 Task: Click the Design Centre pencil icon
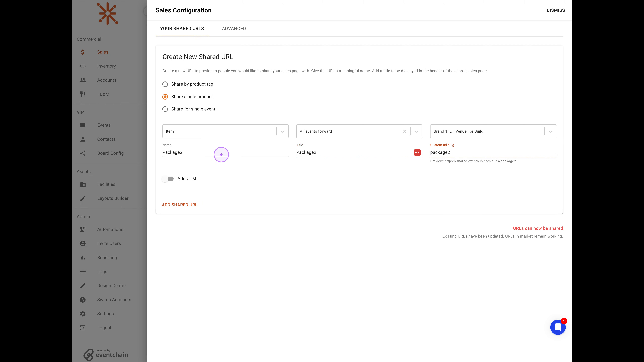[x=83, y=286]
